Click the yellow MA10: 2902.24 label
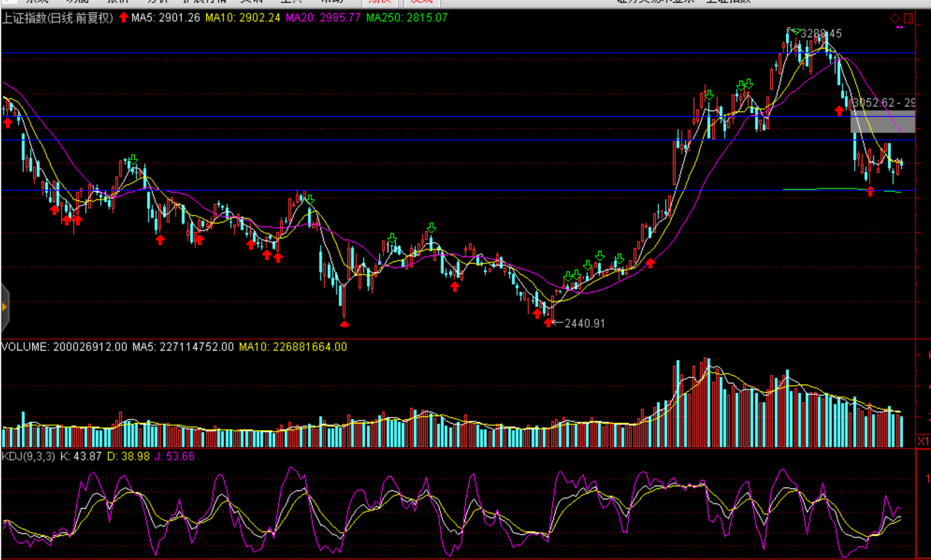This screenshot has width=931, height=560. [x=243, y=17]
